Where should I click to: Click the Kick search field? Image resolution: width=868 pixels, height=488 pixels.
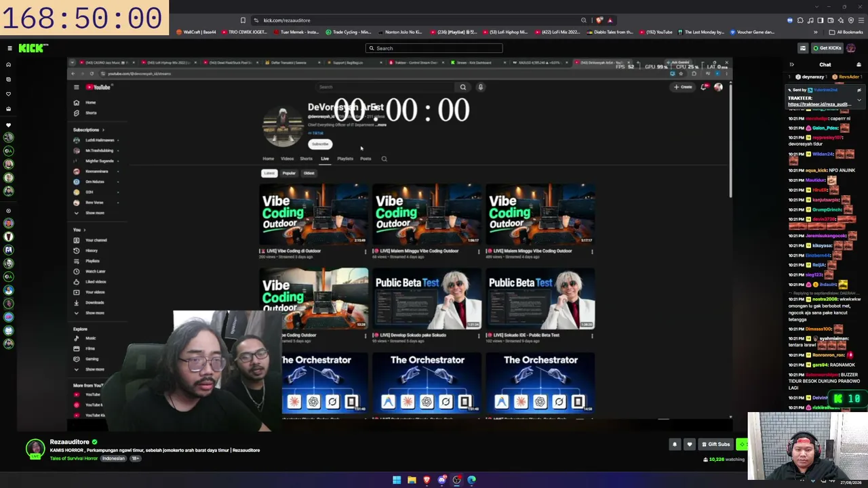click(434, 48)
